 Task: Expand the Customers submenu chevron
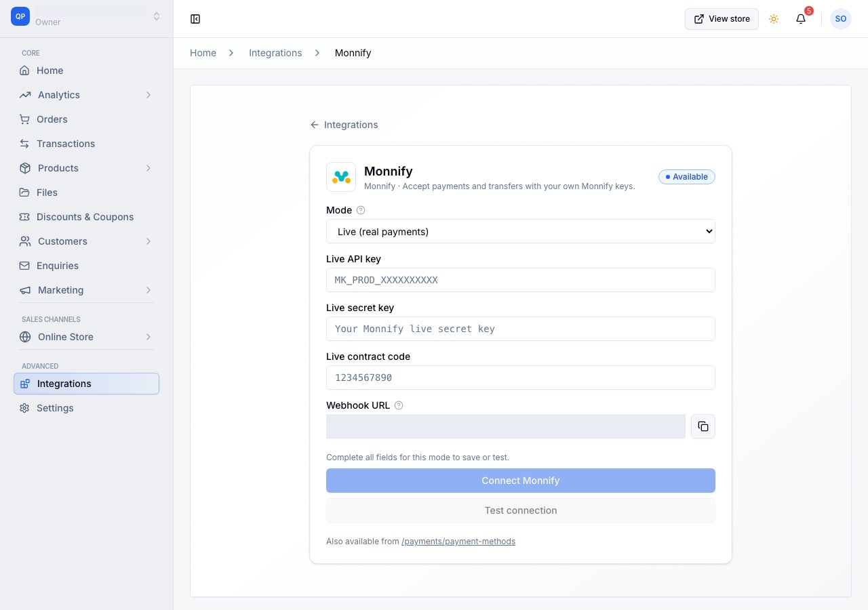tap(148, 241)
